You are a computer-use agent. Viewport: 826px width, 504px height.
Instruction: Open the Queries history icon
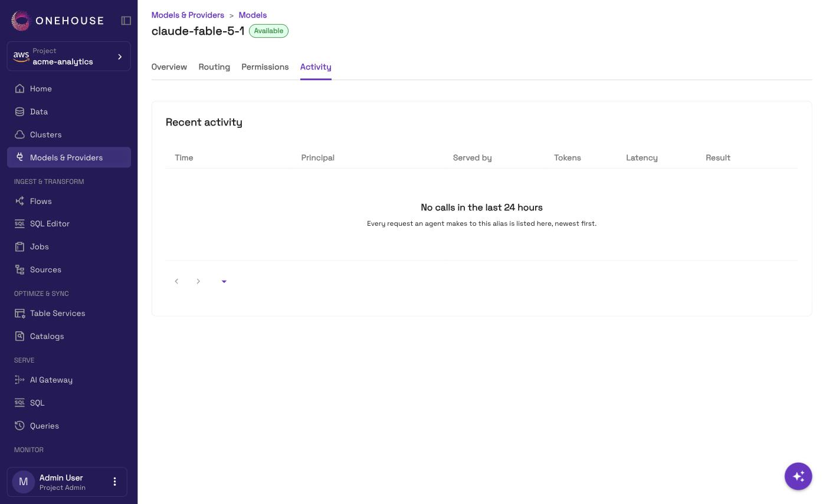tap(19, 426)
